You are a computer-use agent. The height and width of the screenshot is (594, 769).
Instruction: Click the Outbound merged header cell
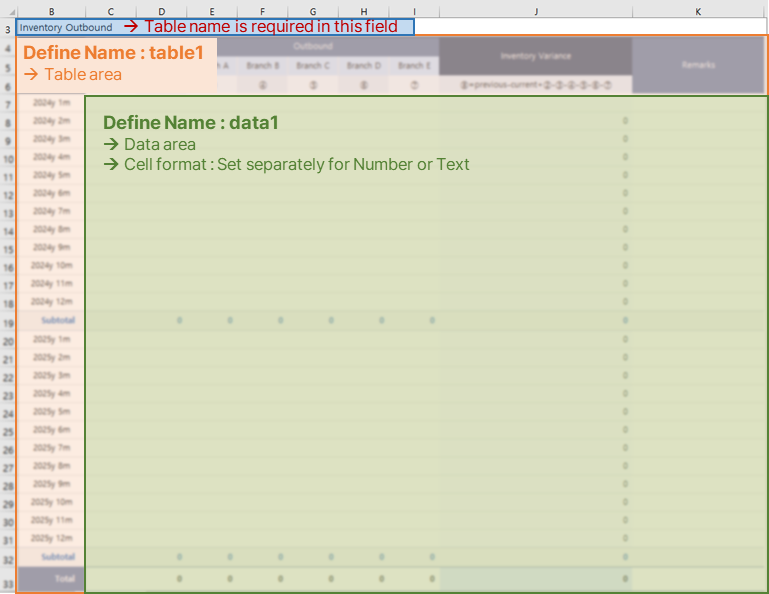[313, 46]
